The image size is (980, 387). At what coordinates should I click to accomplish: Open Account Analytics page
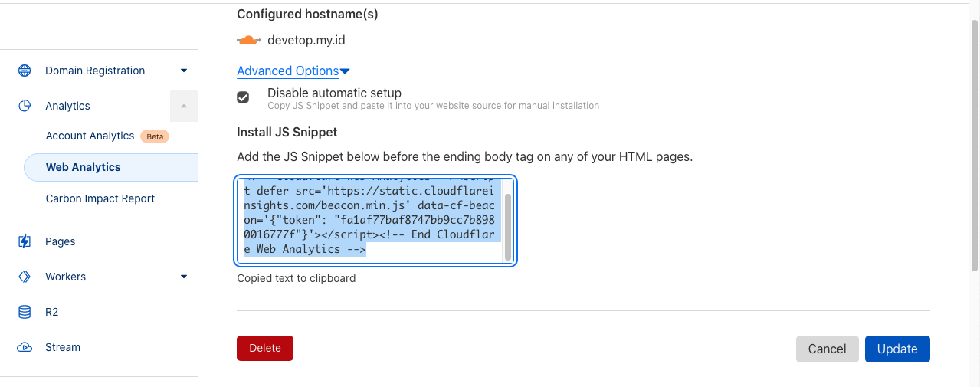(x=90, y=136)
